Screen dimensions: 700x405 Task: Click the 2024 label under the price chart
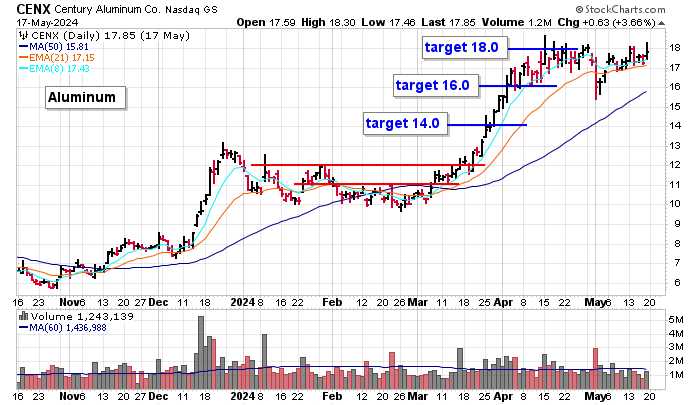pos(242,302)
